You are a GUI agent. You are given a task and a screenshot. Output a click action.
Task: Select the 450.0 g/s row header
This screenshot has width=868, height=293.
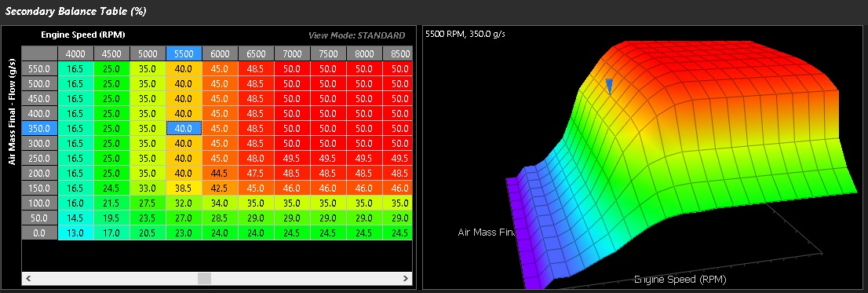(39, 98)
